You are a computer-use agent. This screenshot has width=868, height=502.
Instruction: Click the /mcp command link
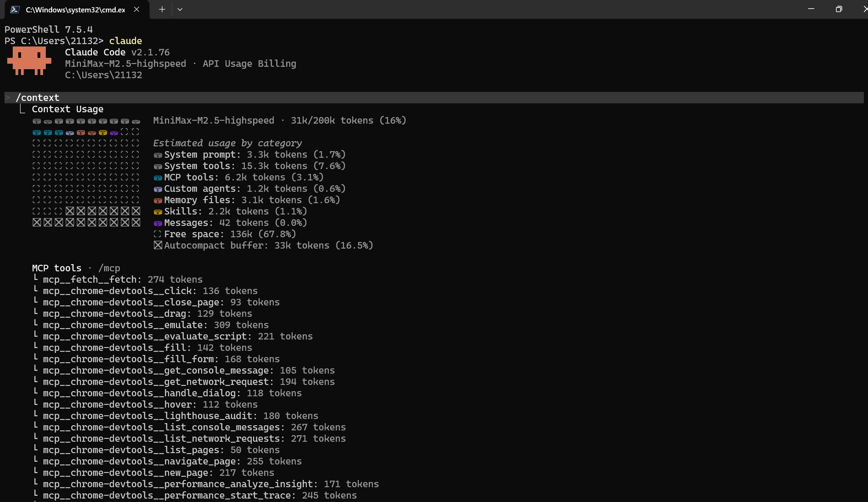coord(109,268)
